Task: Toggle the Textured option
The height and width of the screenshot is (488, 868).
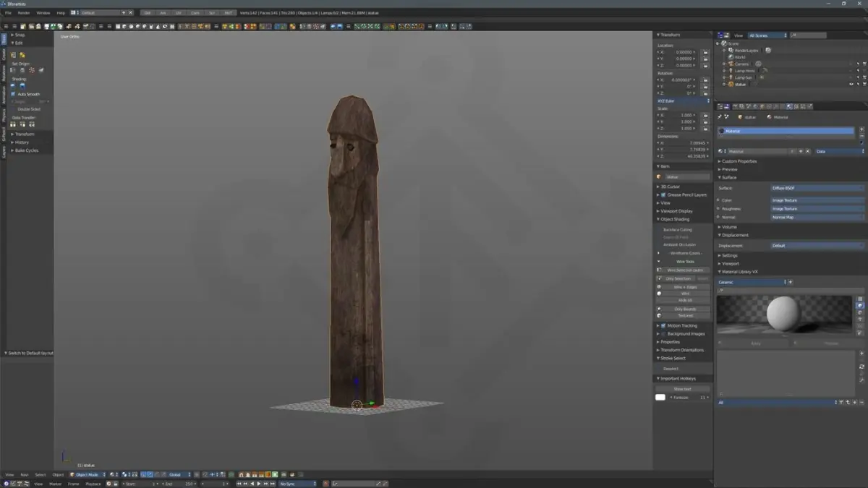Action: 684,315
